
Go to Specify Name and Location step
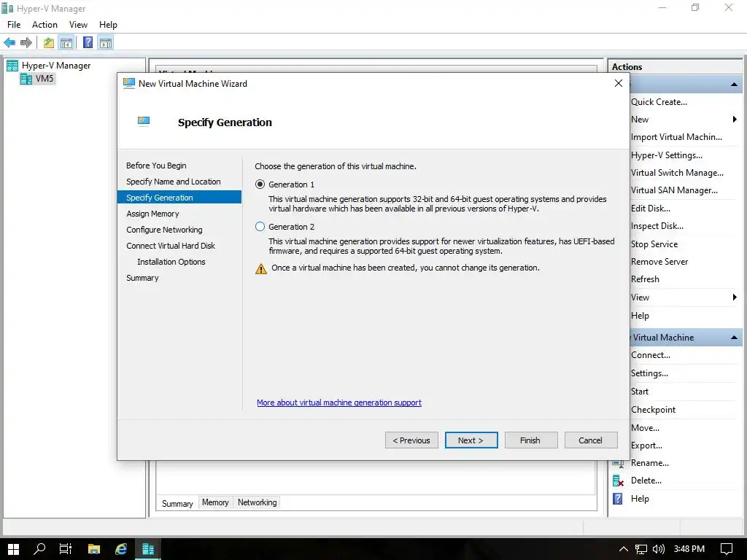(174, 182)
